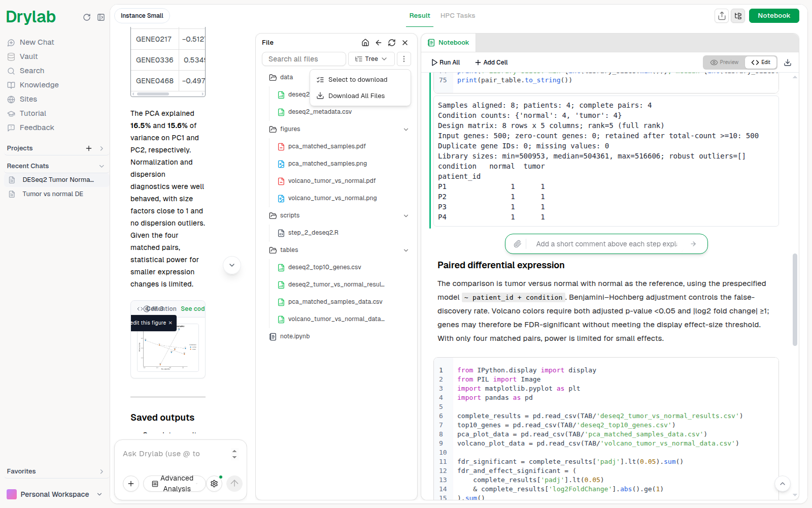Run All notebook cells

[446, 62]
